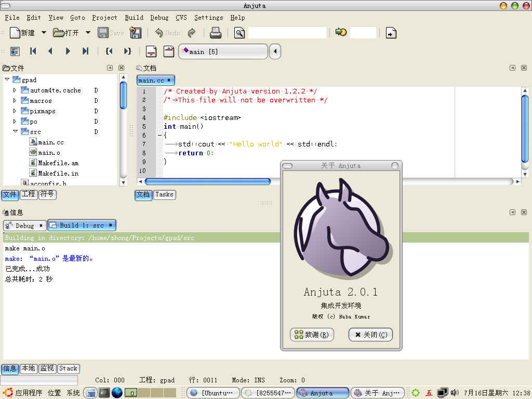Screen dimensions: 532x399
Task: Toggle code fold marker at line 6
Action: coord(159,136)
